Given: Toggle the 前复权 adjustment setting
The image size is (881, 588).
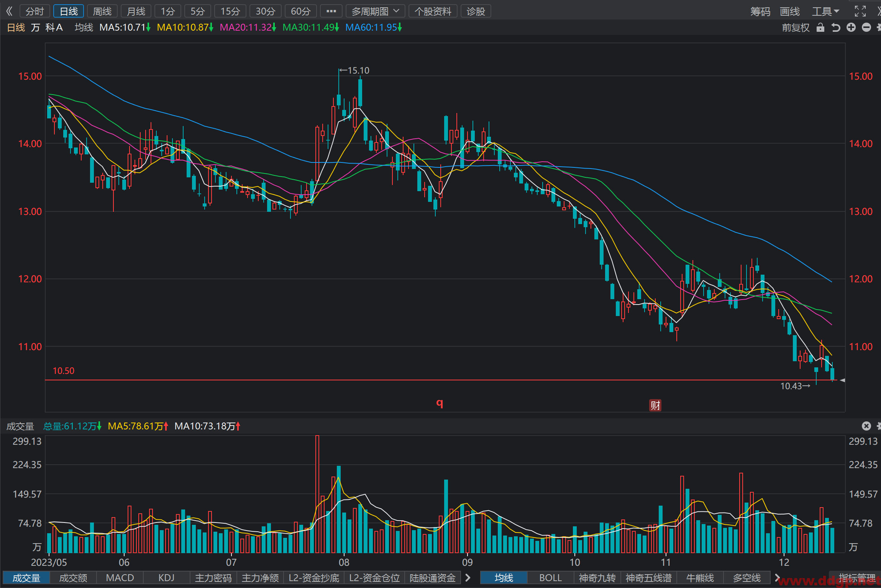Looking at the screenshot, I should 796,28.
